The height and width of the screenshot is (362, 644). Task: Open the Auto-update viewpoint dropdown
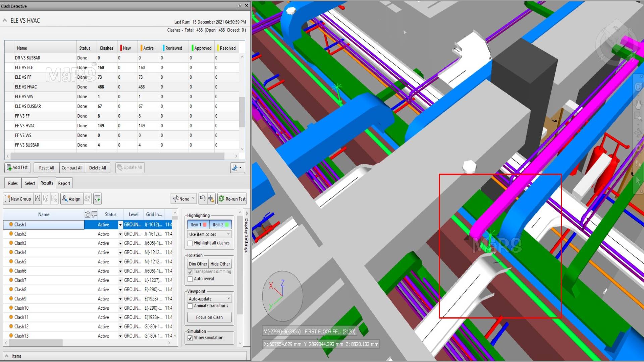tap(209, 299)
